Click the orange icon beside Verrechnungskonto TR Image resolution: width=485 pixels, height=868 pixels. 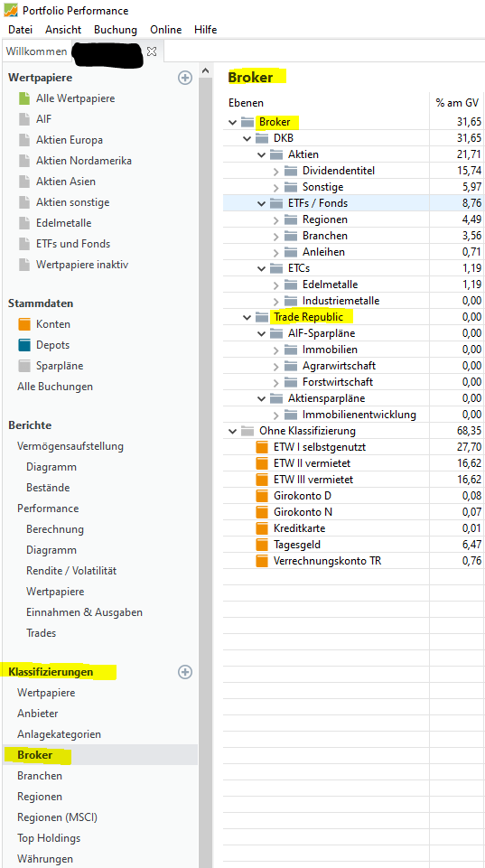click(x=261, y=561)
